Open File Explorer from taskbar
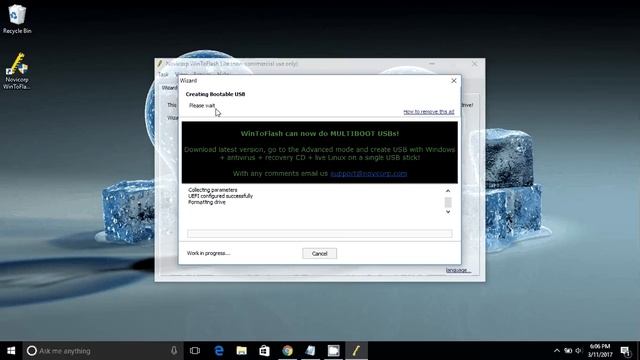 (x=242, y=351)
